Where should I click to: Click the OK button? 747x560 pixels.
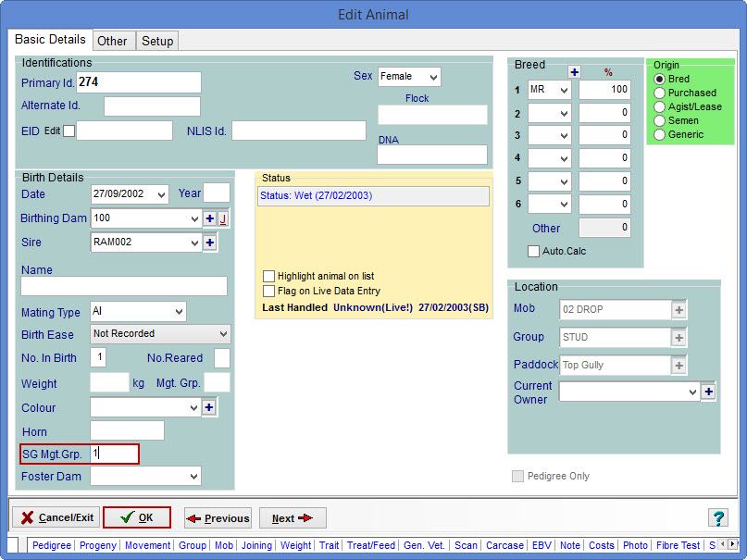click(x=137, y=517)
